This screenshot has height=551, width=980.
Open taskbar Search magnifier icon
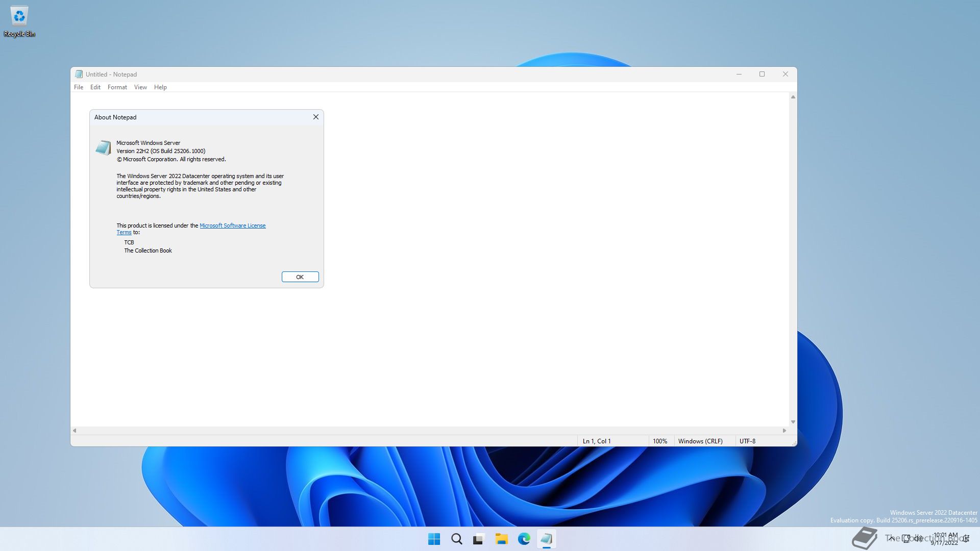(456, 539)
